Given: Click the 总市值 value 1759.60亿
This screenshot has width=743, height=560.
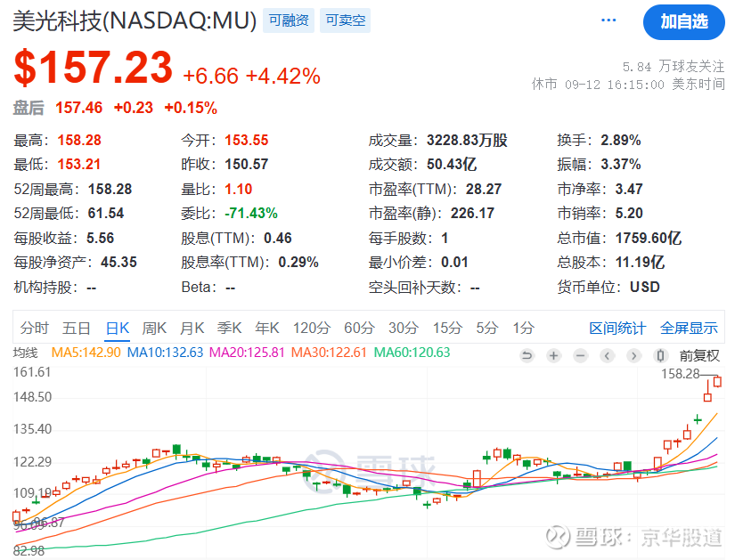Looking at the screenshot, I should coord(649,238).
